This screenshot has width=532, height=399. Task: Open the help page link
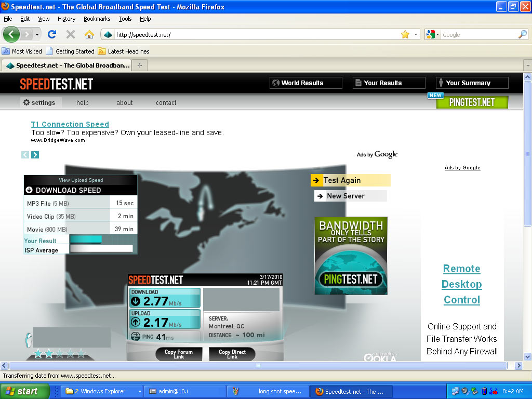click(x=83, y=103)
